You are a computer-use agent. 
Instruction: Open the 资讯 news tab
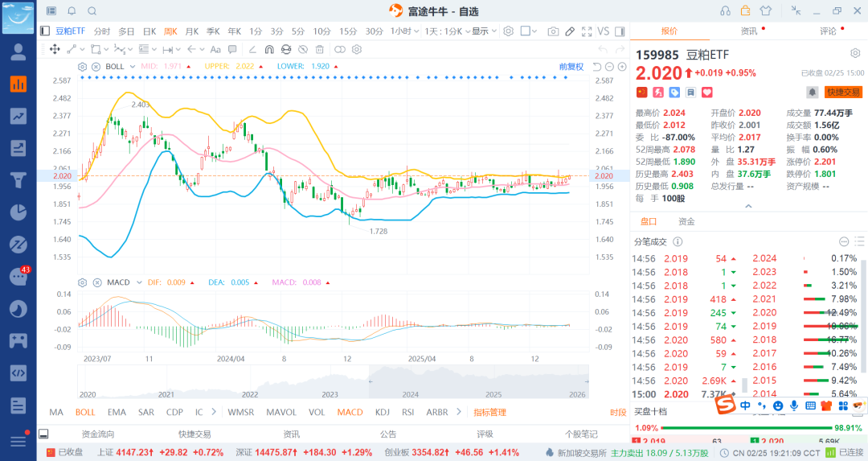749,31
